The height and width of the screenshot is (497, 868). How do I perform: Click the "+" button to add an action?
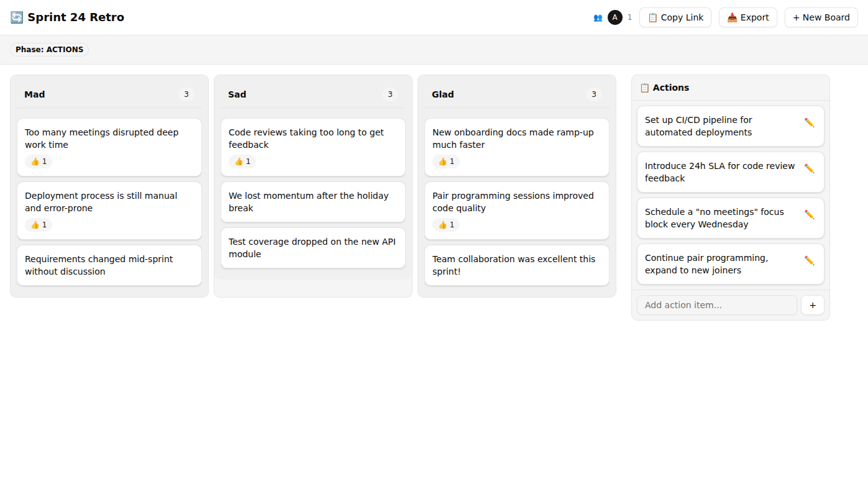pyautogui.click(x=812, y=305)
